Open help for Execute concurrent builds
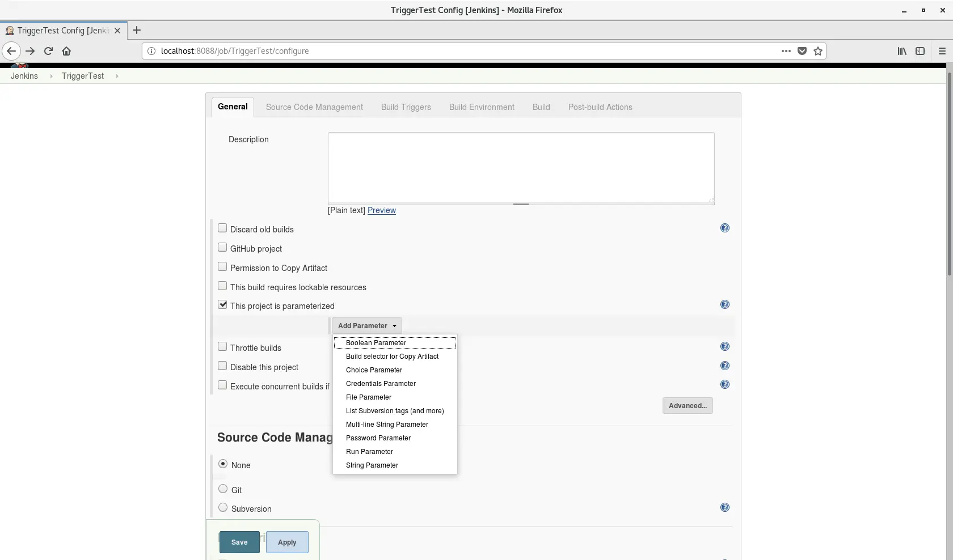This screenshot has width=953, height=560. [x=725, y=384]
